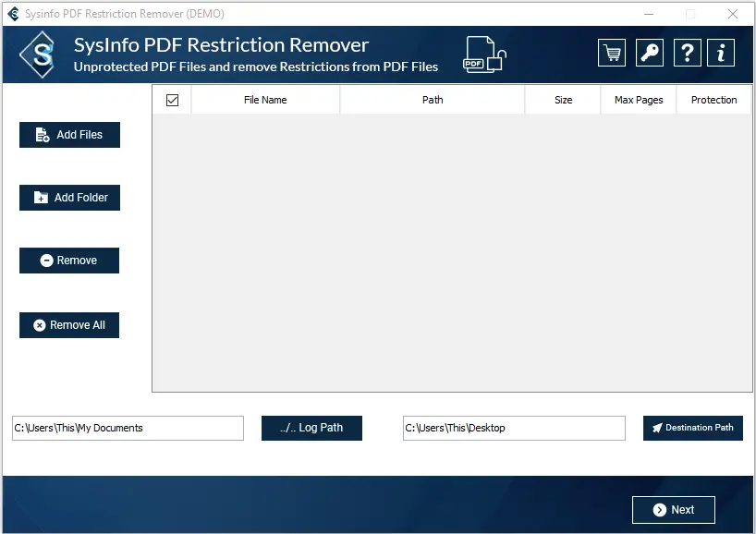Click the pin icon on Destination Path
Viewport: 756px width, 534px height.
click(659, 428)
